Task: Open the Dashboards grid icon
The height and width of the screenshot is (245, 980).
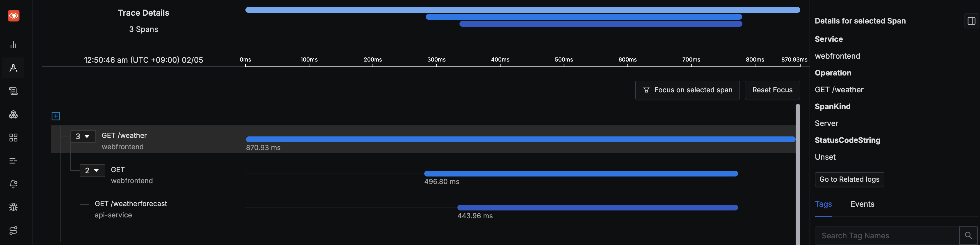Action: point(13,138)
